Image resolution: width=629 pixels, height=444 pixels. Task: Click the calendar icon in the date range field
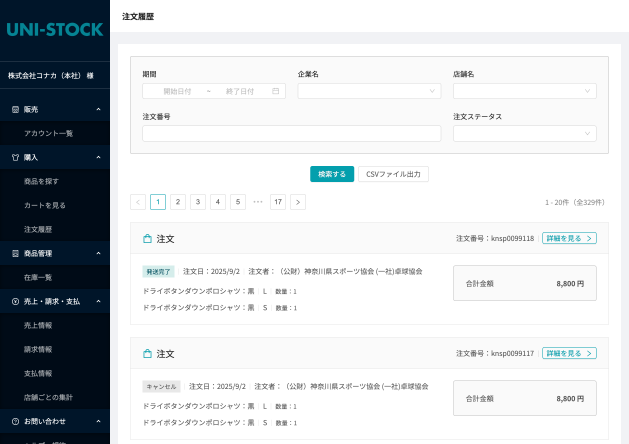click(275, 91)
